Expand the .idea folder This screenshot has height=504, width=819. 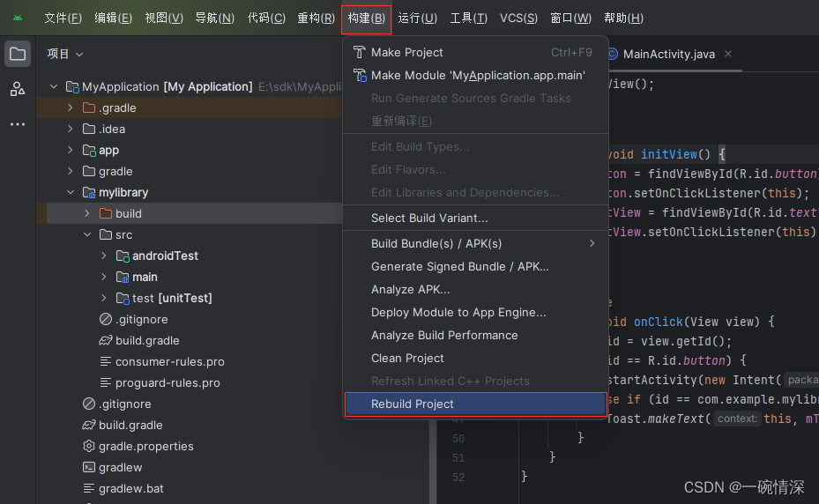(x=71, y=129)
